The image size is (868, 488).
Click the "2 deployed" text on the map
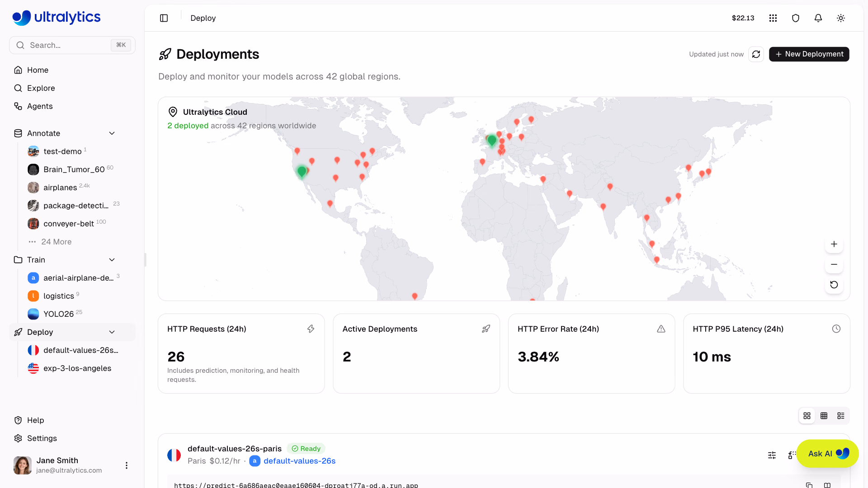click(x=188, y=126)
